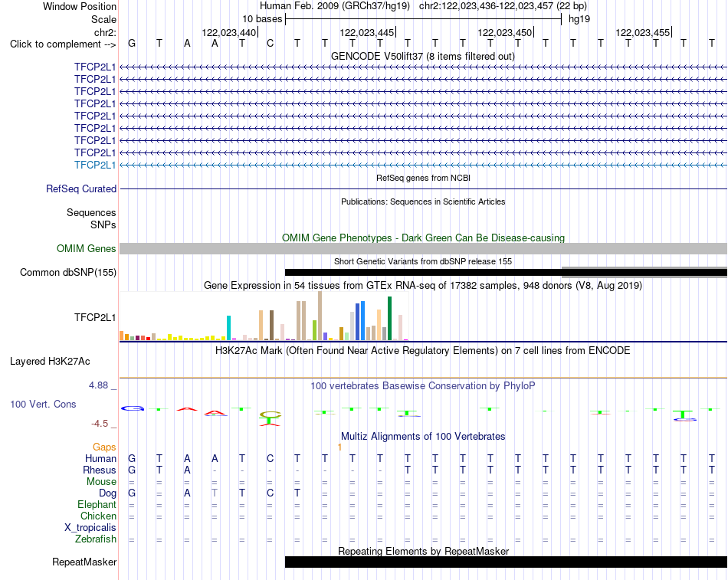Click the blue G in the PhyloP logo
728x580 pixels.
[133, 408]
